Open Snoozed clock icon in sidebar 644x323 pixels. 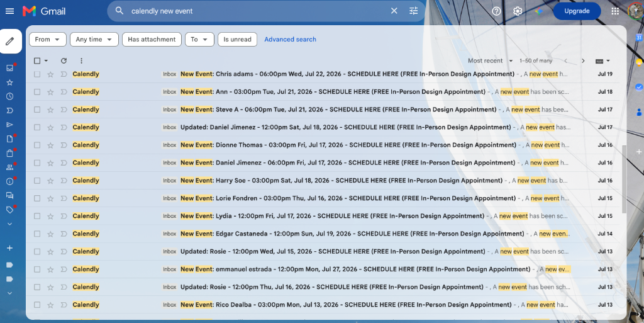tap(10, 96)
